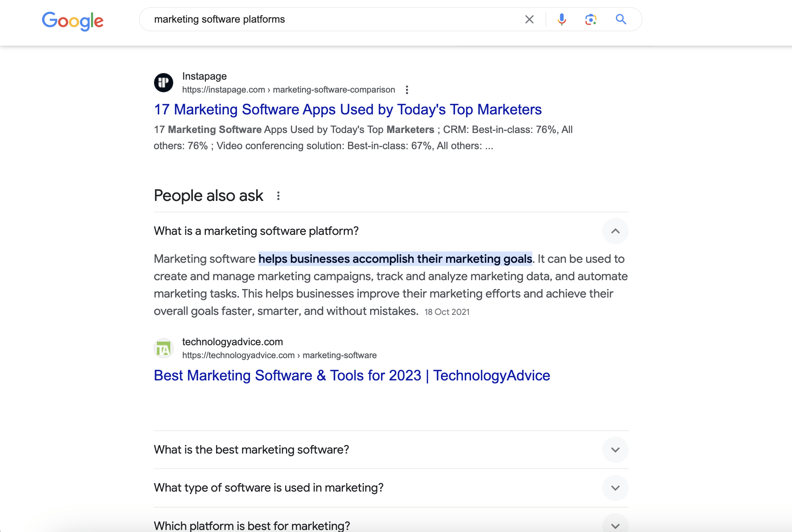The height and width of the screenshot is (532, 792).
Task: Open Google Lens image search
Action: coord(591,19)
